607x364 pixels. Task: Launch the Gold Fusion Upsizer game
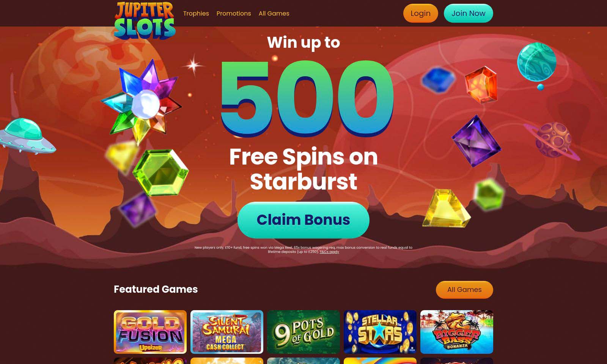pos(150,332)
